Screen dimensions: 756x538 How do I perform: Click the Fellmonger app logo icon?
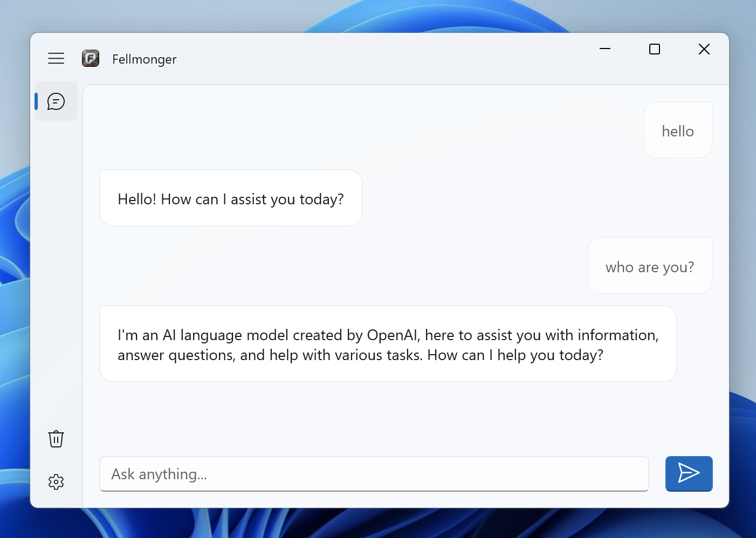(91, 58)
